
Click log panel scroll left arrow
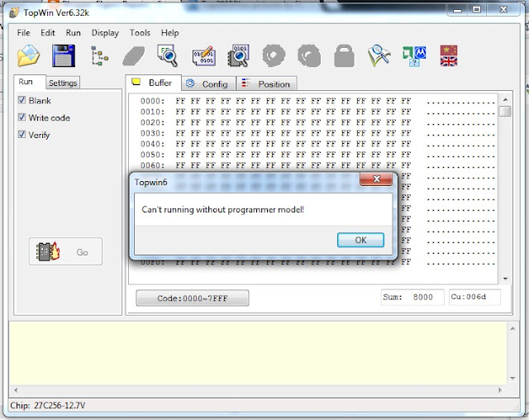pyautogui.click(x=16, y=390)
